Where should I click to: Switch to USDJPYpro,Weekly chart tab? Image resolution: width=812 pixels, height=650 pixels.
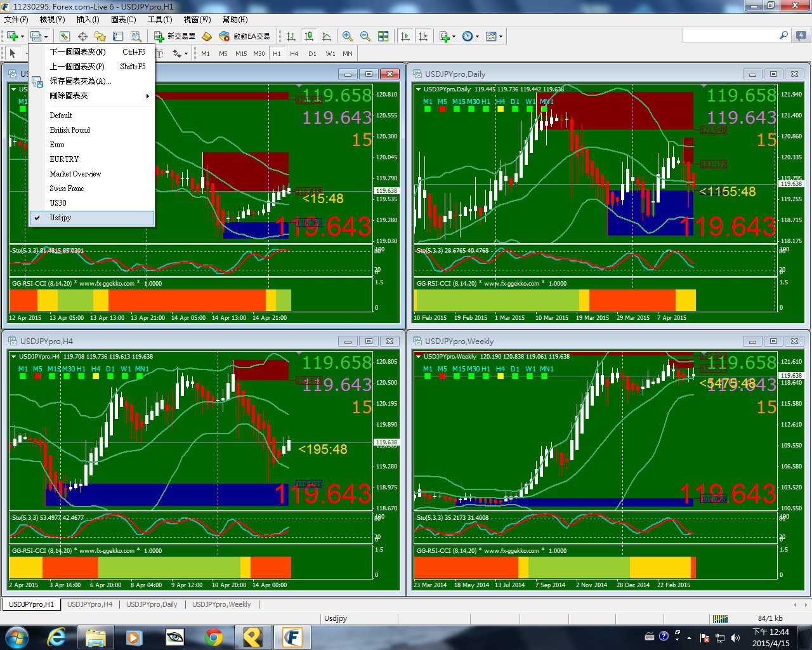(221, 604)
